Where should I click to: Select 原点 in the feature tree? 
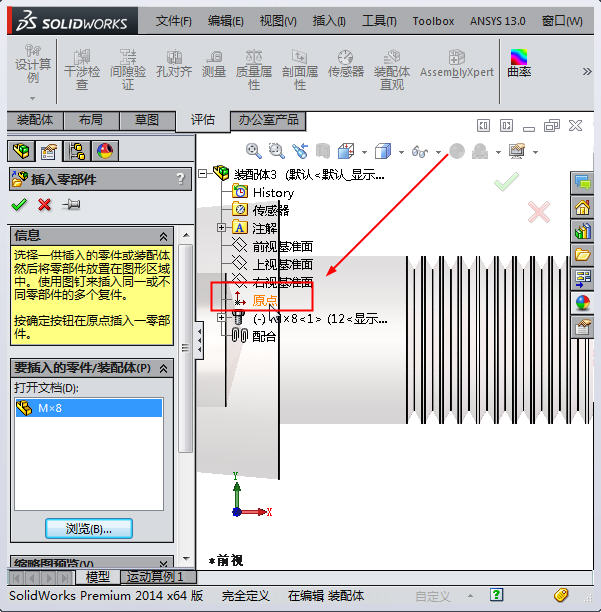pyautogui.click(x=265, y=300)
